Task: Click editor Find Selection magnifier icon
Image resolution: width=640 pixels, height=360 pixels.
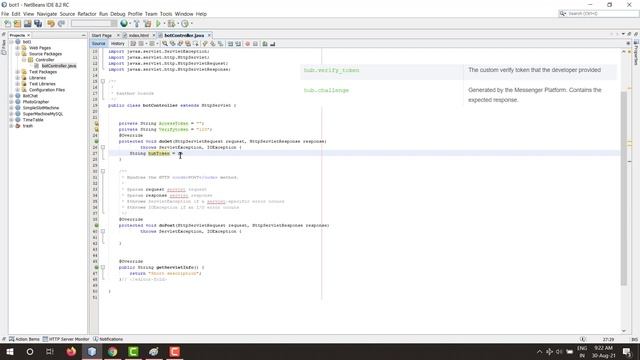Action: tap(165, 44)
